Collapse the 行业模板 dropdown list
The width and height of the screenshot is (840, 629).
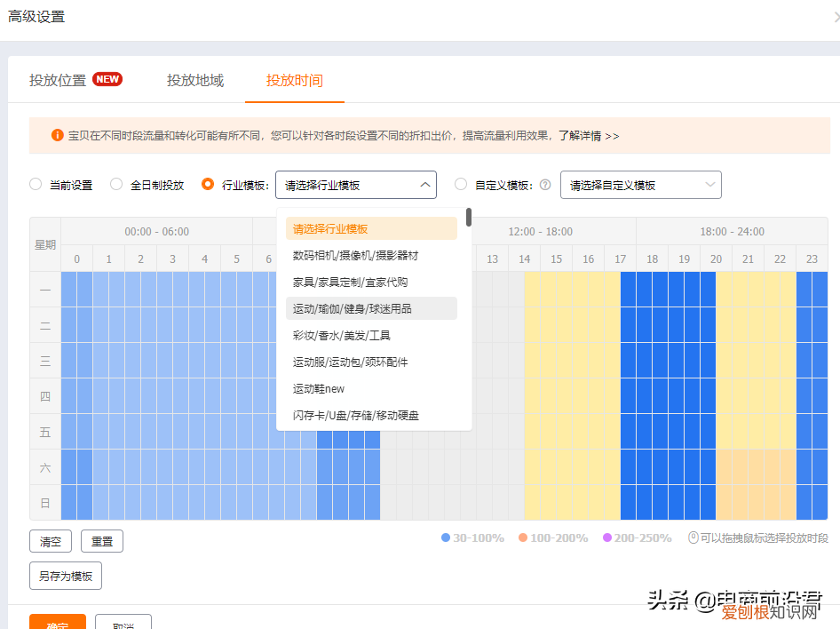coord(424,184)
